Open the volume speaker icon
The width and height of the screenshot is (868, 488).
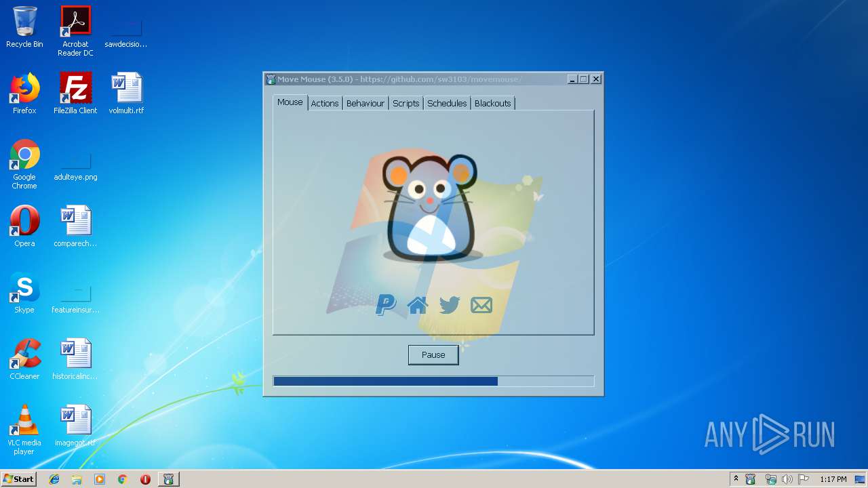click(787, 479)
